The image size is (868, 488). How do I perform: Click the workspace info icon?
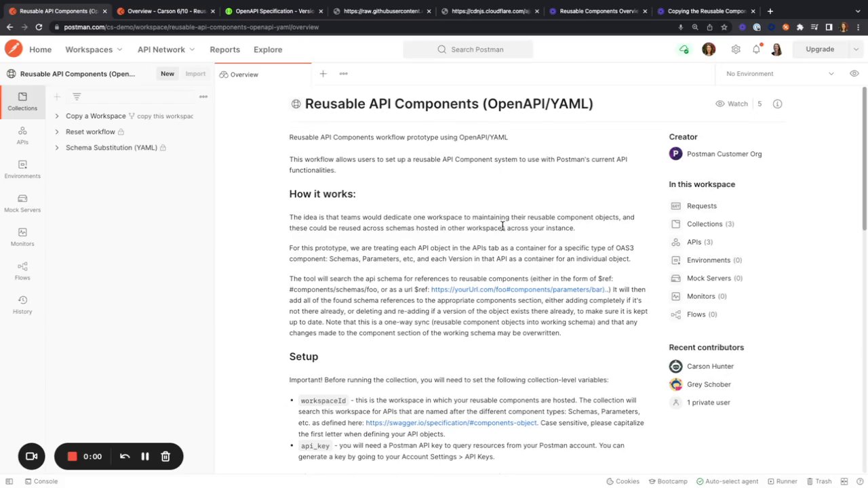[x=778, y=104]
